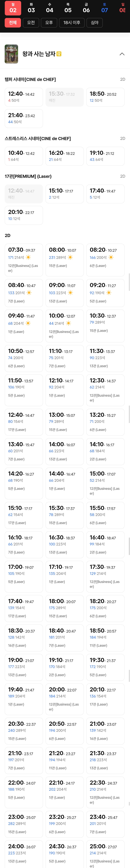This screenshot has width=130, height=868.
Task: Tap the sun icon on the 08:40 showtime
Action: coord(29,293)
